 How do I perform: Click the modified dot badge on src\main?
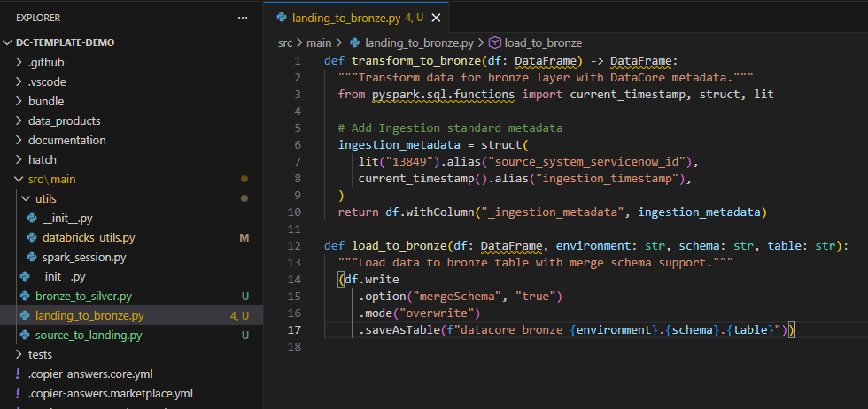pos(244,180)
